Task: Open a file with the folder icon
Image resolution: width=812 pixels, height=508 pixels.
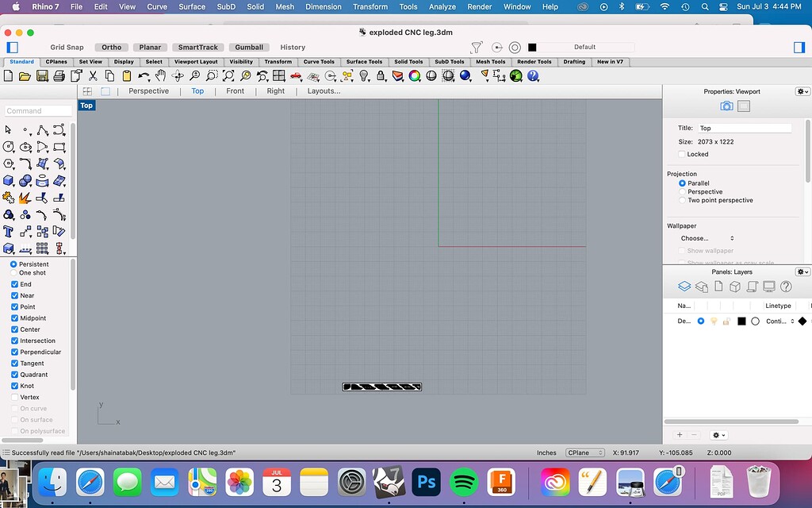Action: 25,76
